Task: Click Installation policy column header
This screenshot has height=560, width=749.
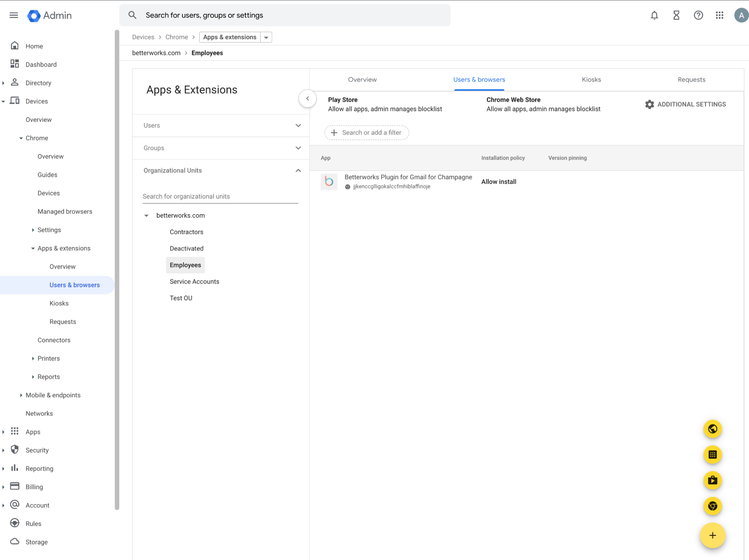Action: click(503, 158)
